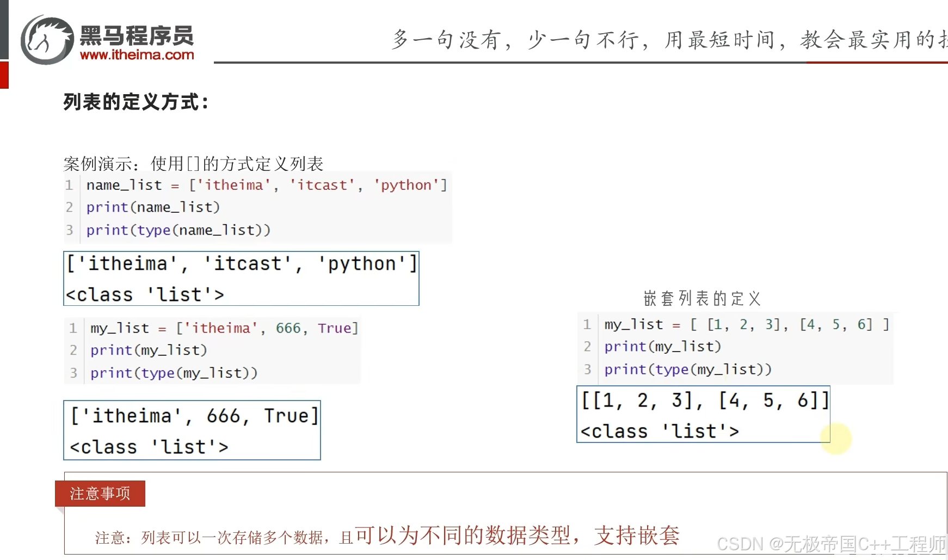Click nested output [[1, 2, 3], [4, 5, 6]]
Image resolution: width=948 pixels, height=560 pixels.
click(705, 401)
